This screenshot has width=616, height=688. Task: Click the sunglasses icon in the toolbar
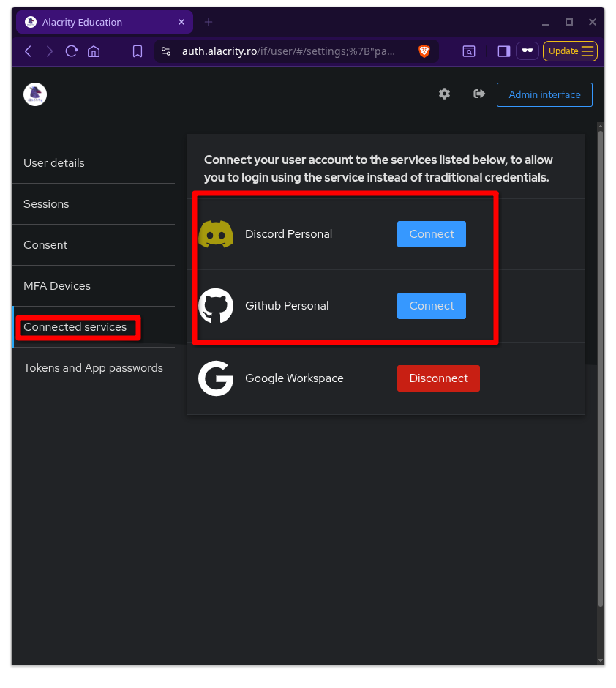click(527, 51)
